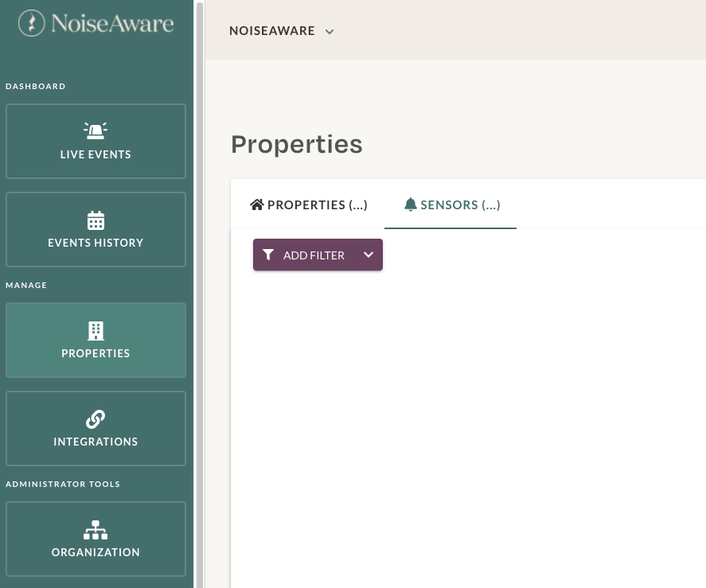The width and height of the screenshot is (706, 588).
Task: Go to EVENTS HISTORY label
Action: point(96,243)
